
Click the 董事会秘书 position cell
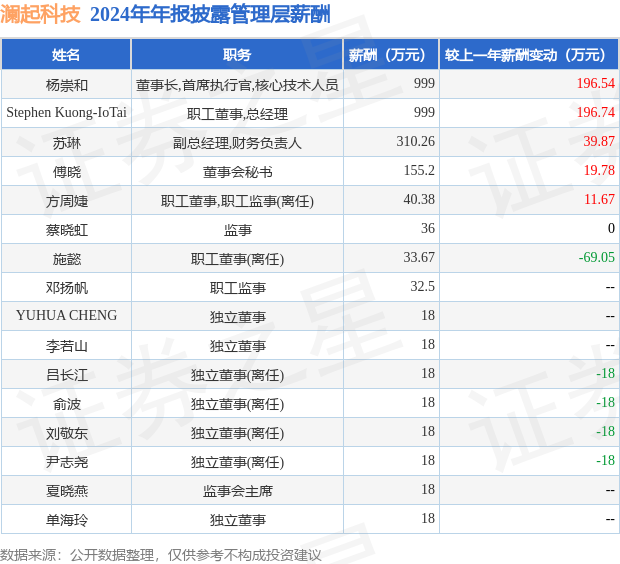coord(237,172)
